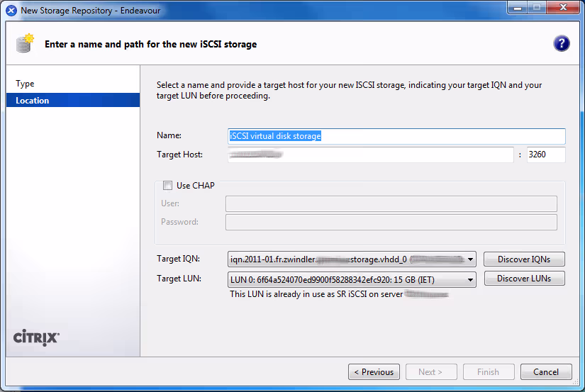This screenshot has height=392, width=585.
Task: Expand the Target IQN dropdown
Action: pos(470,259)
